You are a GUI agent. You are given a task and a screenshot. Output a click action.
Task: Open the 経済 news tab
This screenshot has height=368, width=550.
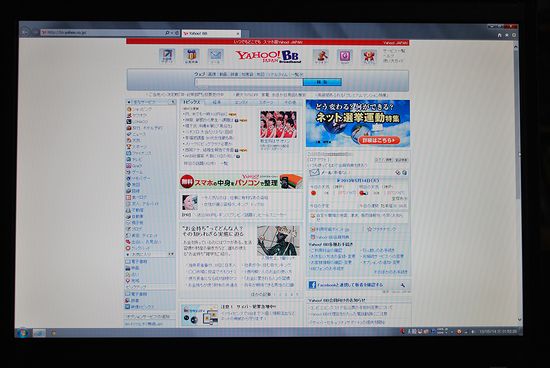[x=217, y=102]
